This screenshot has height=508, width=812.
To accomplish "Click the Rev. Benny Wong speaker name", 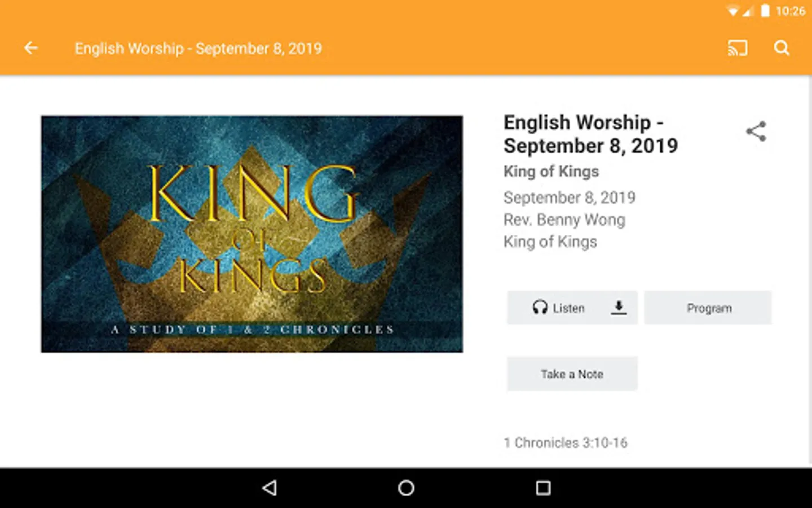I will [x=564, y=220].
